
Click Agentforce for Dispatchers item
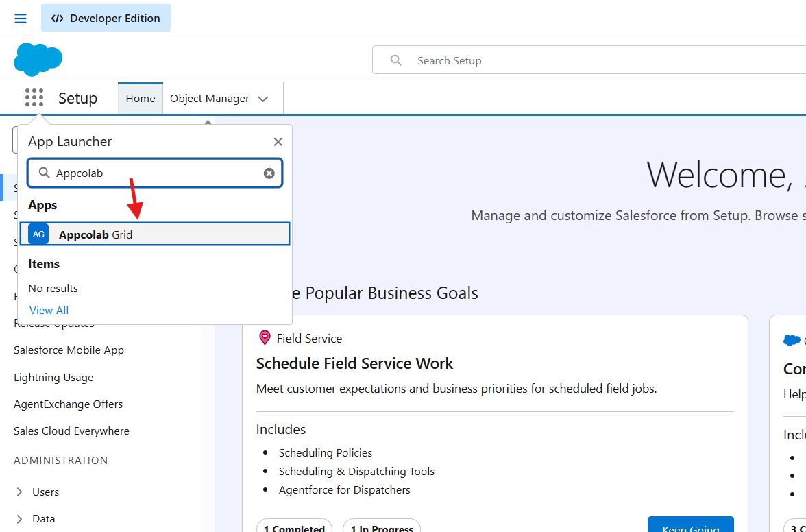pyautogui.click(x=344, y=490)
